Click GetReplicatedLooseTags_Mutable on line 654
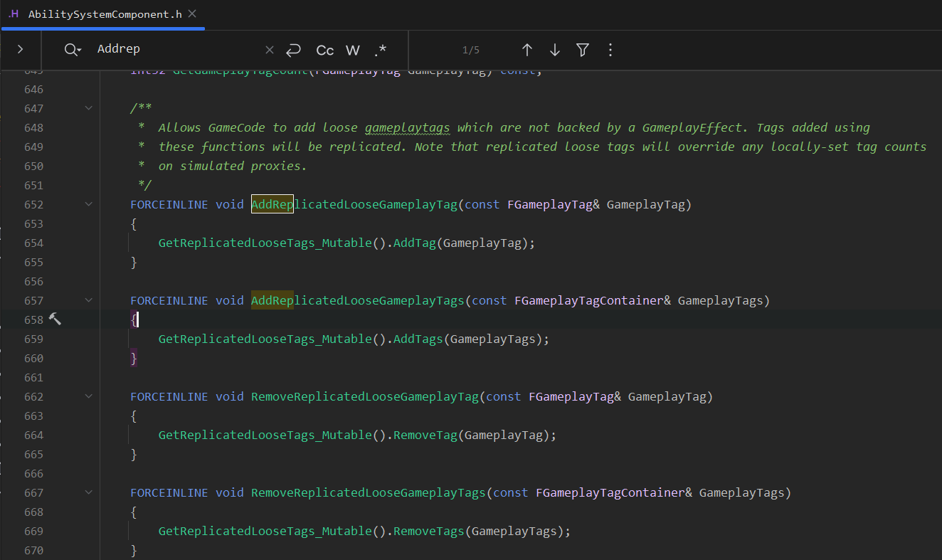The image size is (942, 560). [265, 243]
